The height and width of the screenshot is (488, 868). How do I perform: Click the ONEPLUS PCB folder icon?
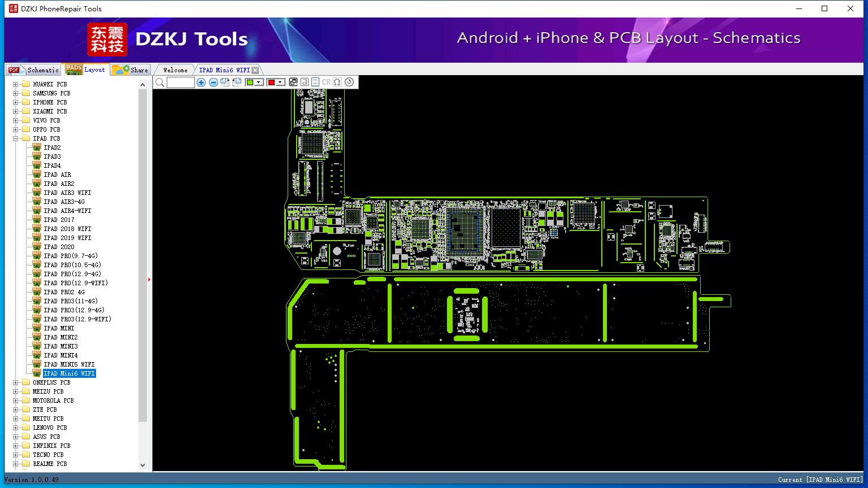[x=25, y=382]
